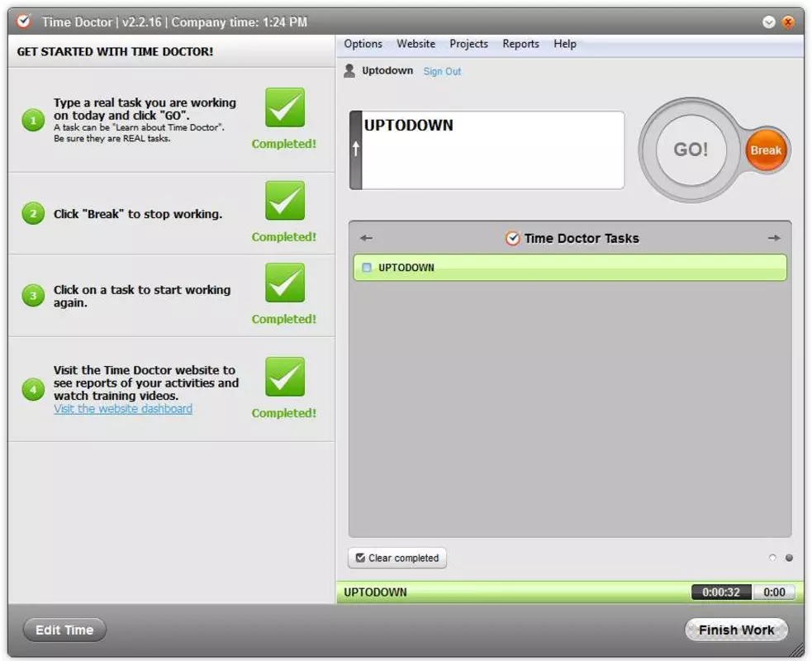
Task: Click the Finish Work button
Action: [736, 630]
